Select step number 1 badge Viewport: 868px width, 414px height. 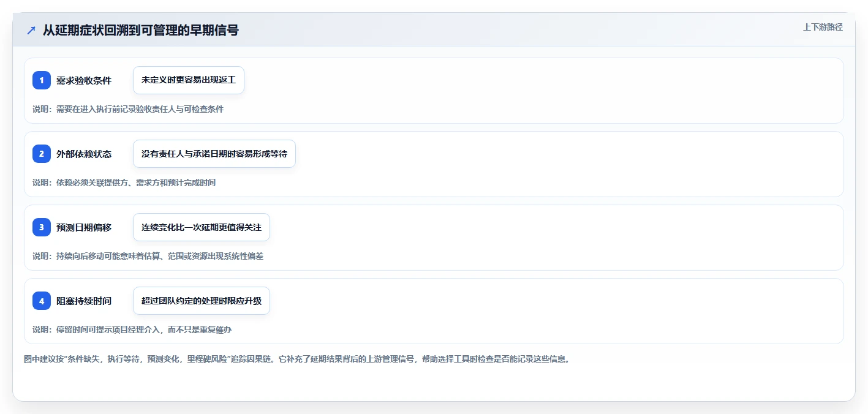(x=42, y=80)
